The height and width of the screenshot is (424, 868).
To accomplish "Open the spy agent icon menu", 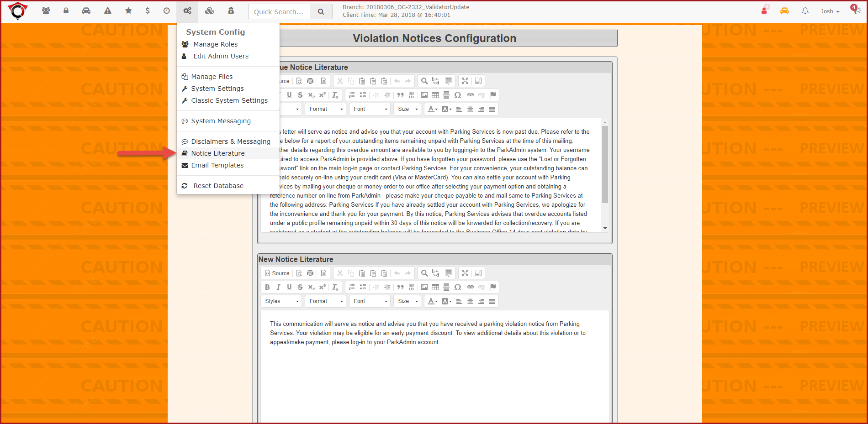I will click(231, 11).
